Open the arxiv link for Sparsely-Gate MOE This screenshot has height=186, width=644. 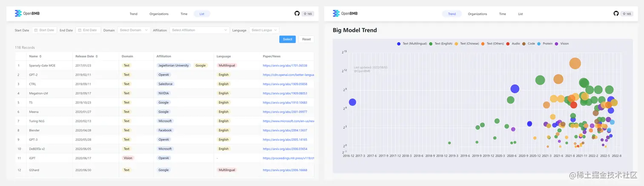tap(285, 66)
